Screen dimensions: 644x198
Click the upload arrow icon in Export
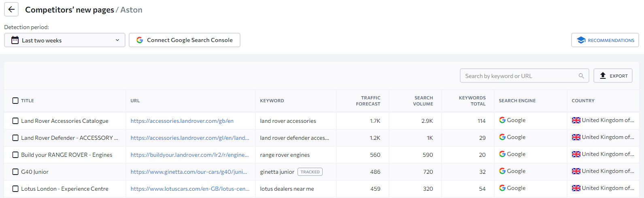(603, 76)
